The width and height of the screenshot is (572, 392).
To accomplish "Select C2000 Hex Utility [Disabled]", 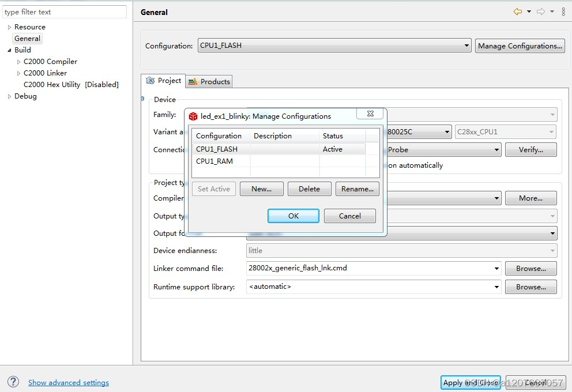I will click(x=71, y=85).
